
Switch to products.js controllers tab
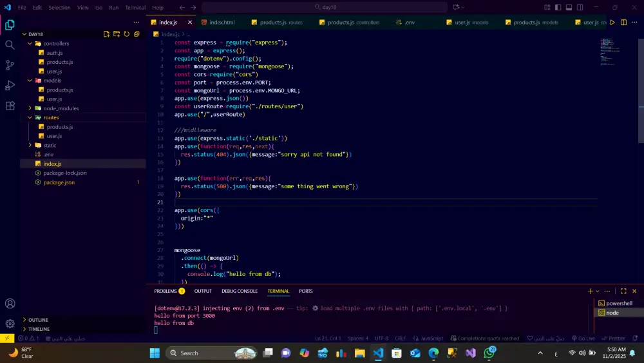(350, 22)
